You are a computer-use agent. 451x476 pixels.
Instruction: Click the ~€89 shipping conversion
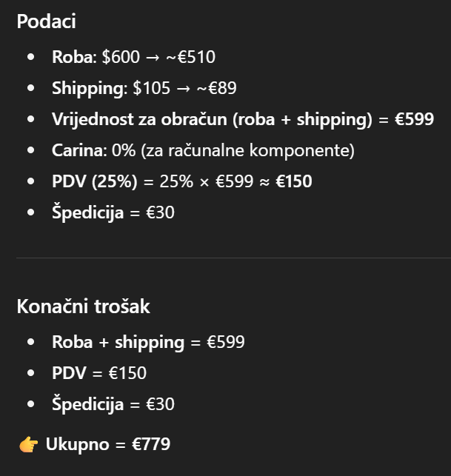pos(216,88)
